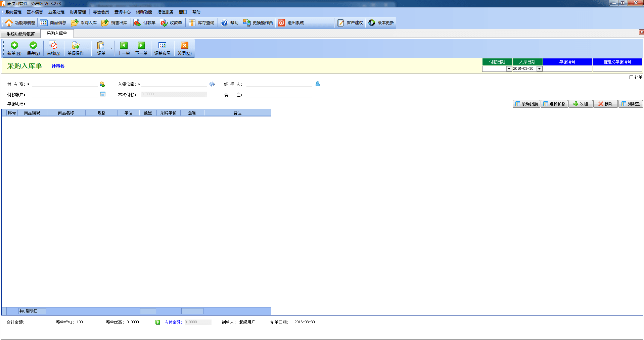Viewport: 644px width, 340px height.
Task: Switch to the 系统功能导航窗 tab
Action: (x=20, y=34)
